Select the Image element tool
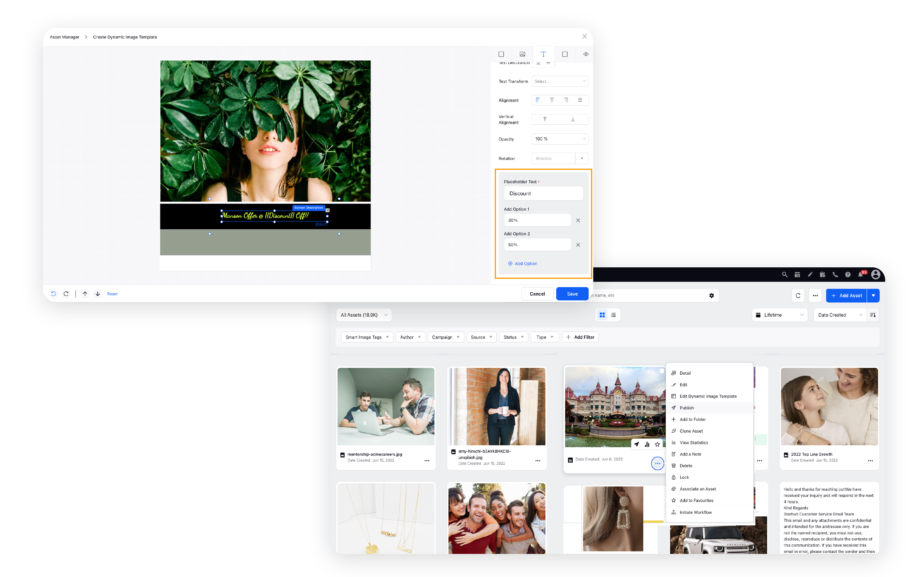This screenshot has width=924, height=577. pos(522,54)
